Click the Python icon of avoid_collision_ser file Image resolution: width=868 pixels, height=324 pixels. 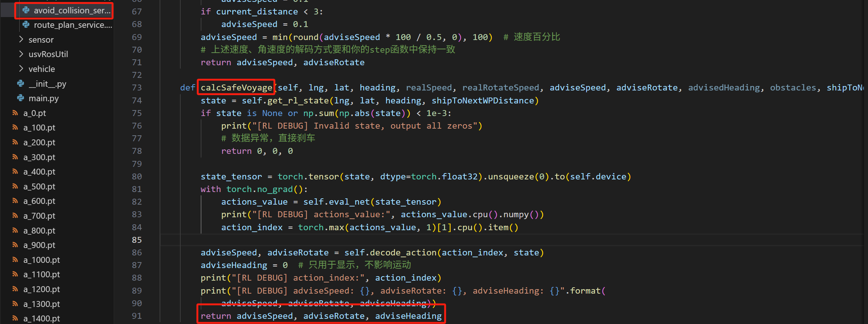pyautogui.click(x=26, y=10)
